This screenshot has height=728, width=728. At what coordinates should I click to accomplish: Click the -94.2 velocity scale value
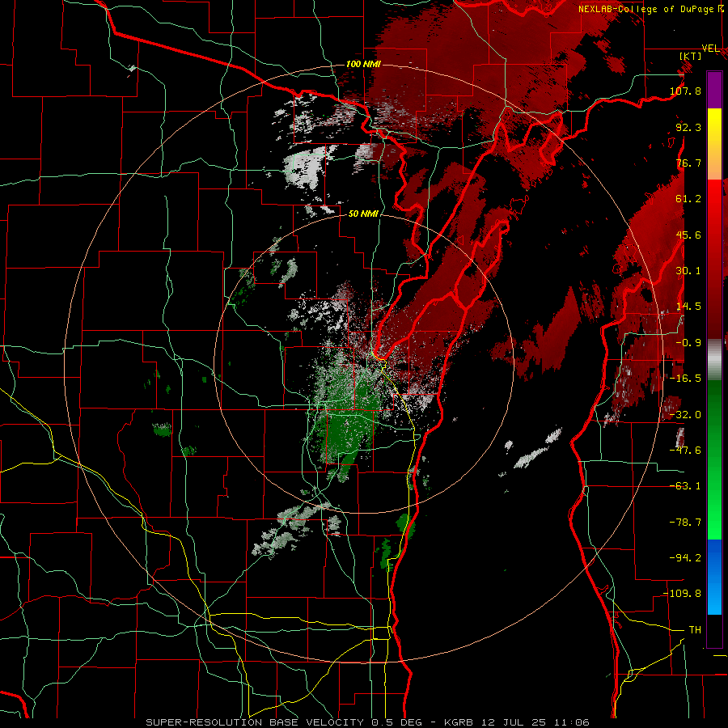(x=685, y=558)
